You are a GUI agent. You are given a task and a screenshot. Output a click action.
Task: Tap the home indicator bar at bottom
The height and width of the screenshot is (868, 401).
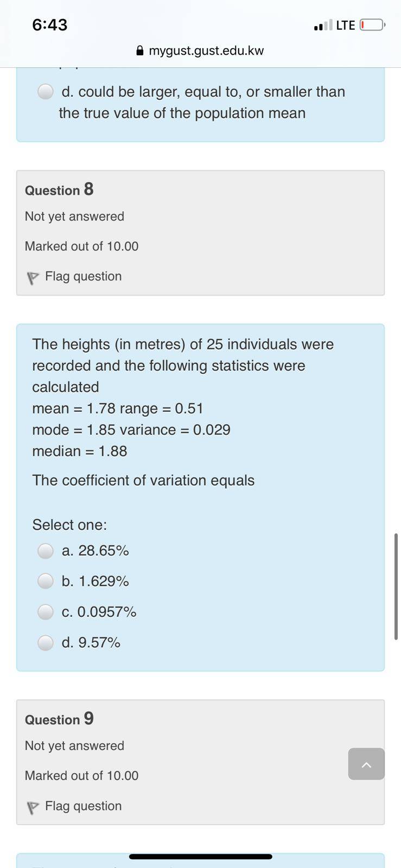200,857
